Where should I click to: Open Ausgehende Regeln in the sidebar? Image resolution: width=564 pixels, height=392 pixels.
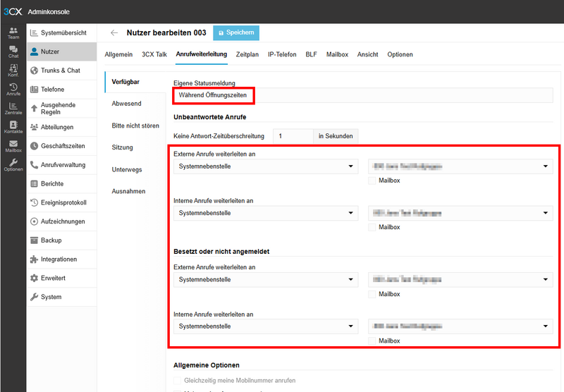point(61,109)
